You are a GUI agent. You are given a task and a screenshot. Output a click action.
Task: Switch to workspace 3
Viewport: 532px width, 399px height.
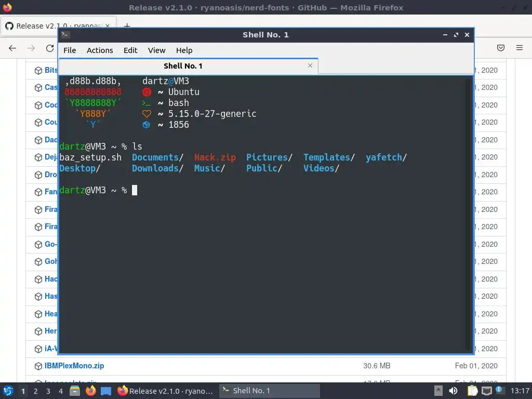point(48,391)
